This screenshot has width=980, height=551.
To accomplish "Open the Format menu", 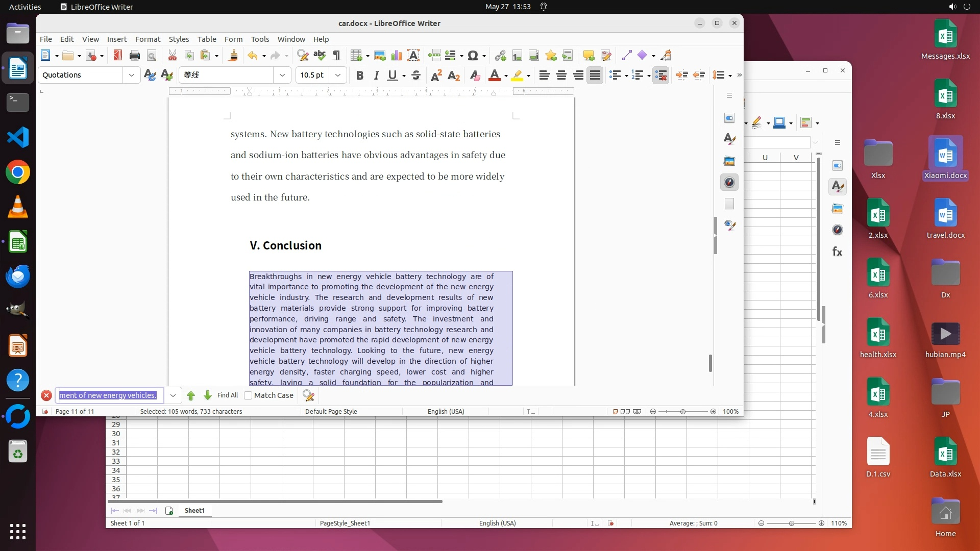I will 148,39.
